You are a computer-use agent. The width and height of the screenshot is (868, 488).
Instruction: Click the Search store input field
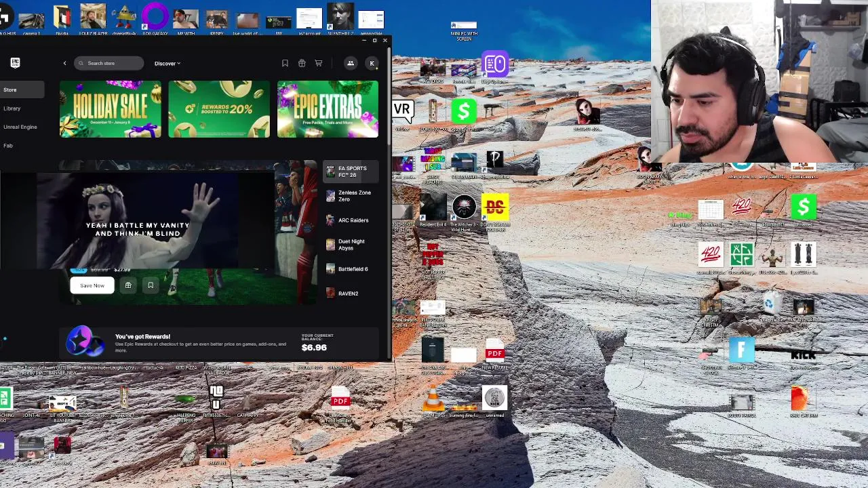click(109, 64)
